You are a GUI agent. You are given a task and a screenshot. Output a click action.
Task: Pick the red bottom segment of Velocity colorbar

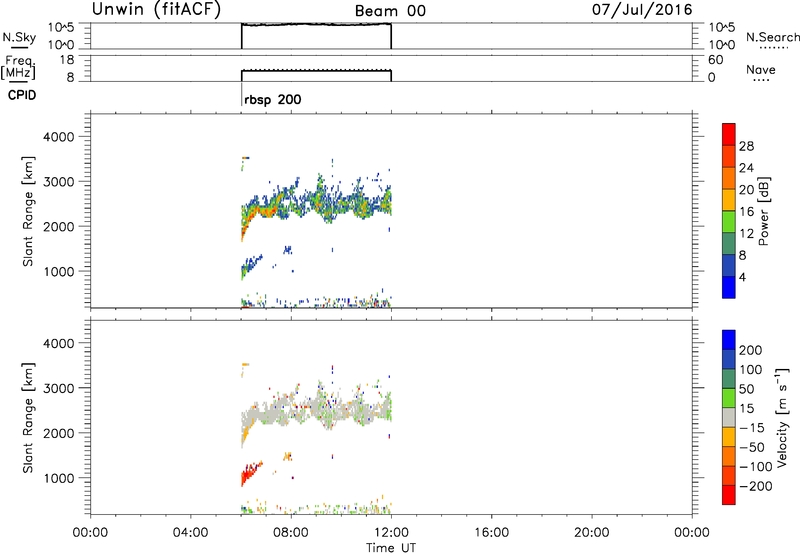(x=729, y=495)
